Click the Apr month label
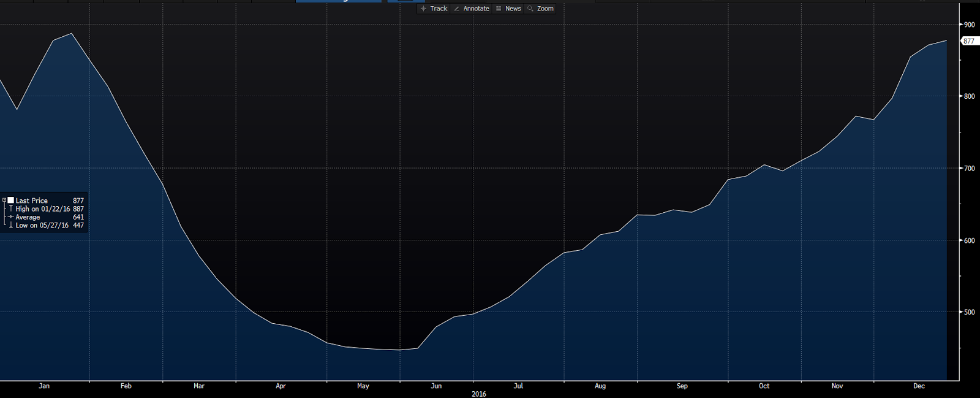Image resolution: width=980 pixels, height=398 pixels. pyautogui.click(x=281, y=386)
